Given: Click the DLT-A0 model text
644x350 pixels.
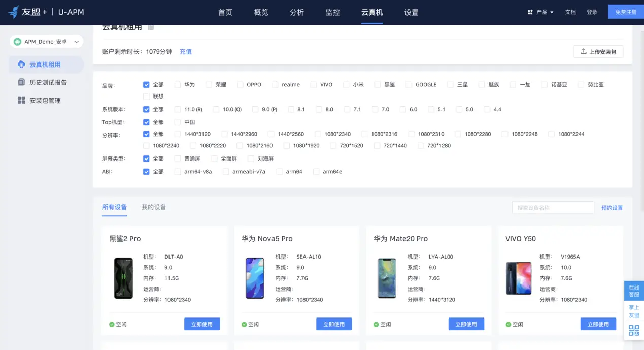Looking at the screenshot, I should (174, 257).
